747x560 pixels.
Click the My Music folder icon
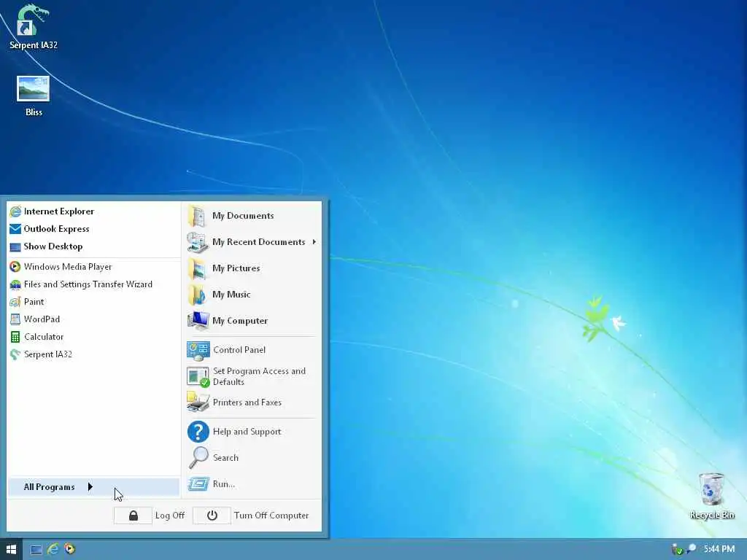pyautogui.click(x=197, y=295)
